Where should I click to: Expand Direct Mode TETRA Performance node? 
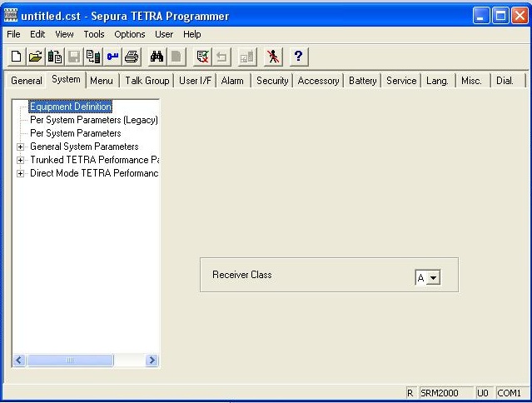(x=20, y=174)
